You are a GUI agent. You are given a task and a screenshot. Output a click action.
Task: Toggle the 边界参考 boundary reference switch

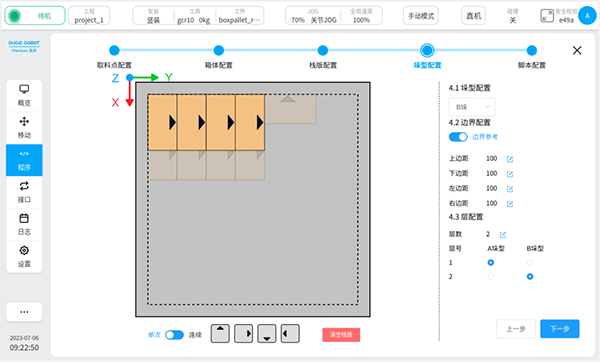[458, 137]
